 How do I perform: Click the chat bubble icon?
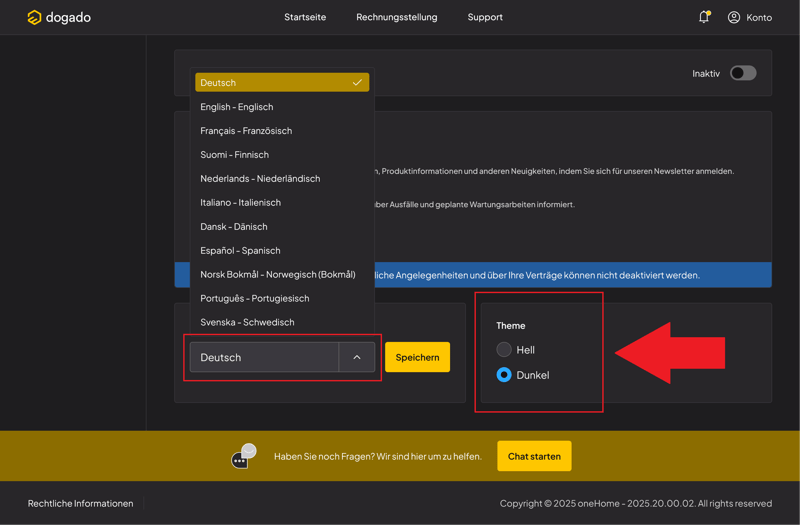pyautogui.click(x=243, y=457)
